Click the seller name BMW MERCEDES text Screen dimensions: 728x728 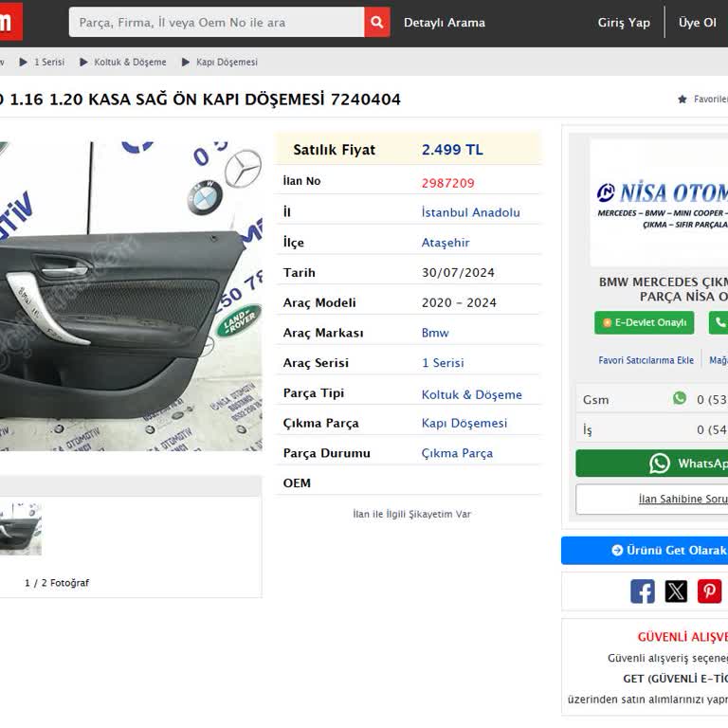coord(664,289)
